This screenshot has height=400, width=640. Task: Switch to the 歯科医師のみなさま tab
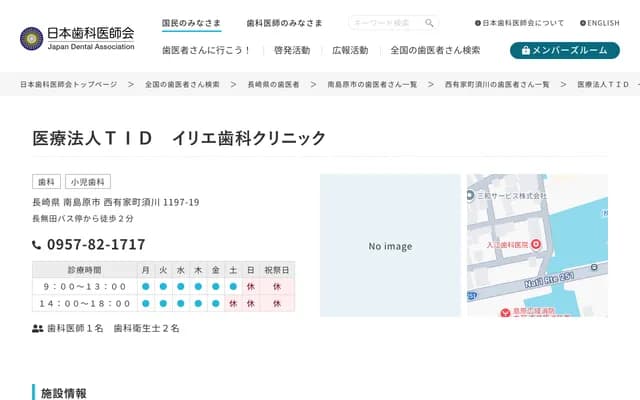(x=287, y=23)
